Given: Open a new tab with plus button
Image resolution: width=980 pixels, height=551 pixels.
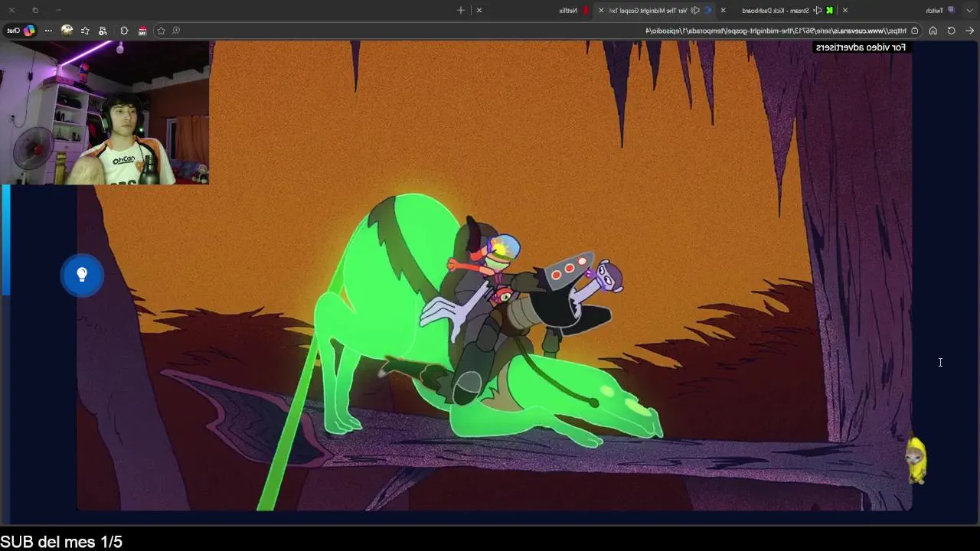Looking at the screenshot, I should [x=461, y=10].
